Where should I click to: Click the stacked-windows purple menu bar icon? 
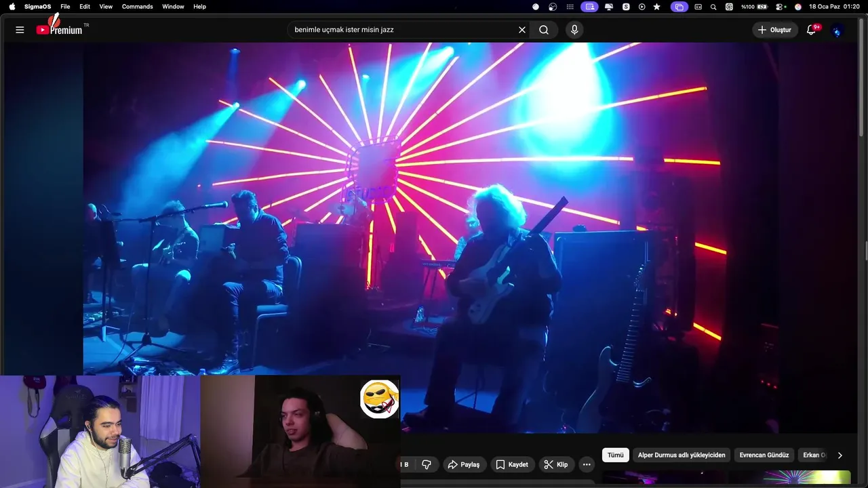click(679, 7)
